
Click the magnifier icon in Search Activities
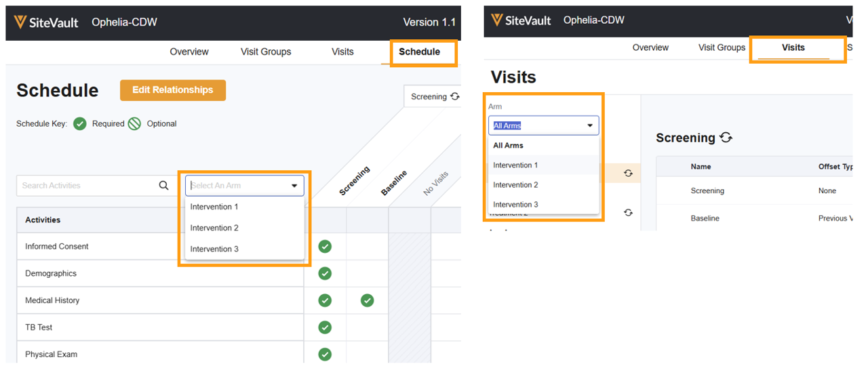pos(163,186)
